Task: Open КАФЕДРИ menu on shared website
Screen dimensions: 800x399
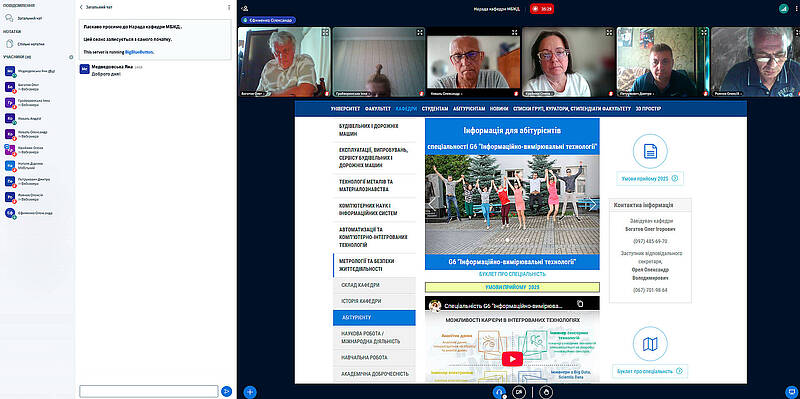Action: click(406, 109)
